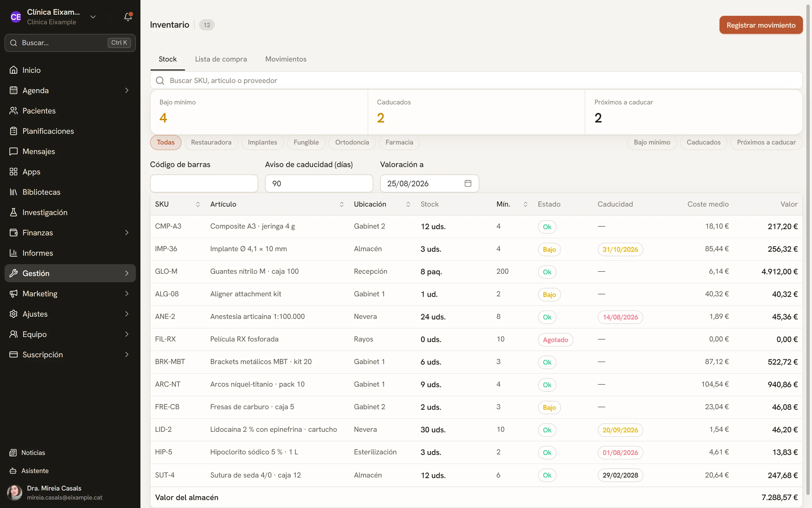The image size is (812, 508).
Task: Click the Apps grid icon
Action: click(14, 172)
